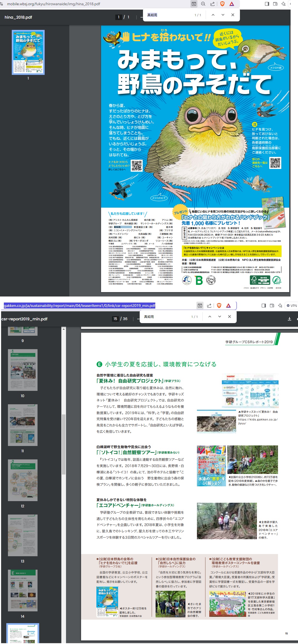
Task: Toggle sidebar panel icon in hina_2018 window
Action: 267,4
